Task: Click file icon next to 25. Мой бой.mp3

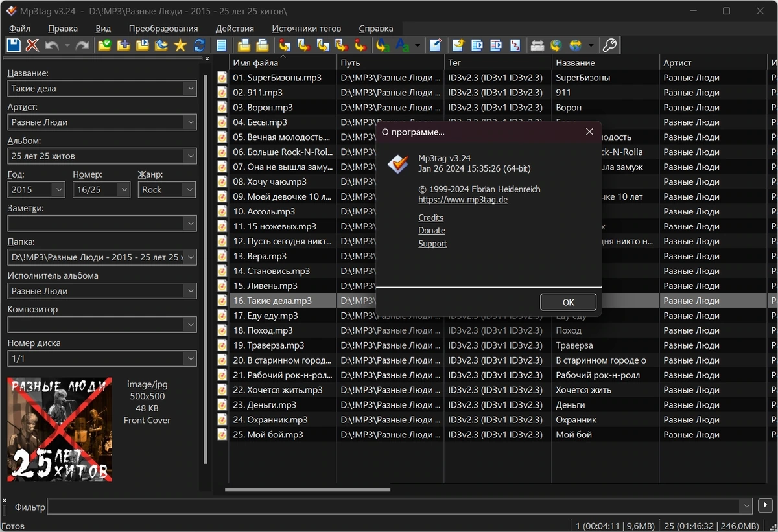Action: pos(222,435)
